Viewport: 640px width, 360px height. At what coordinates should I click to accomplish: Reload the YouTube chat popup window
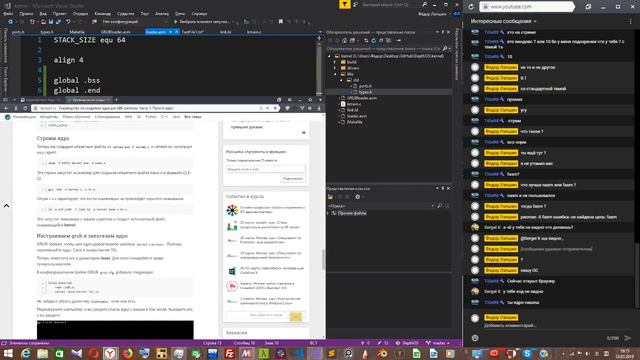pyautogui.click(x=471, y=7)
